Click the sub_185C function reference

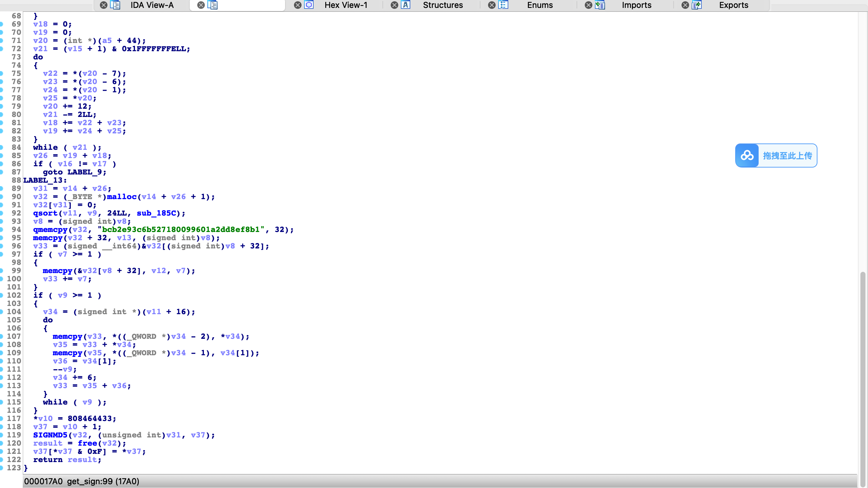point(156,213)
